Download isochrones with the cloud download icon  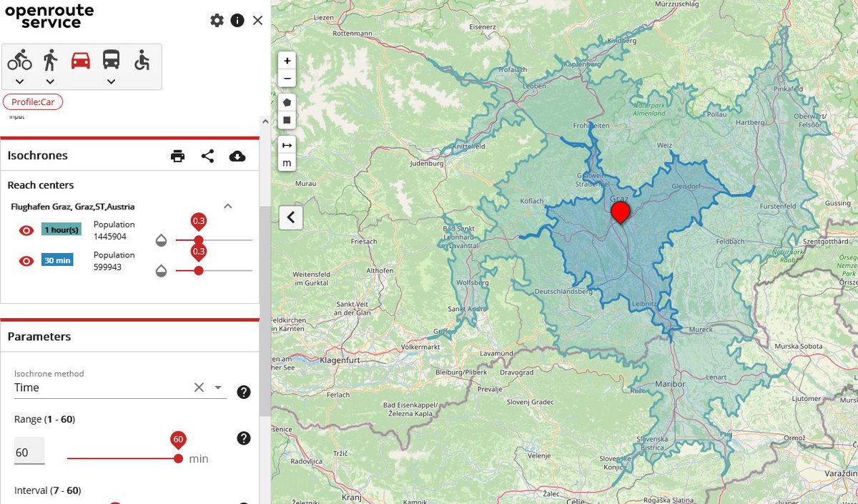pos(237,155)
